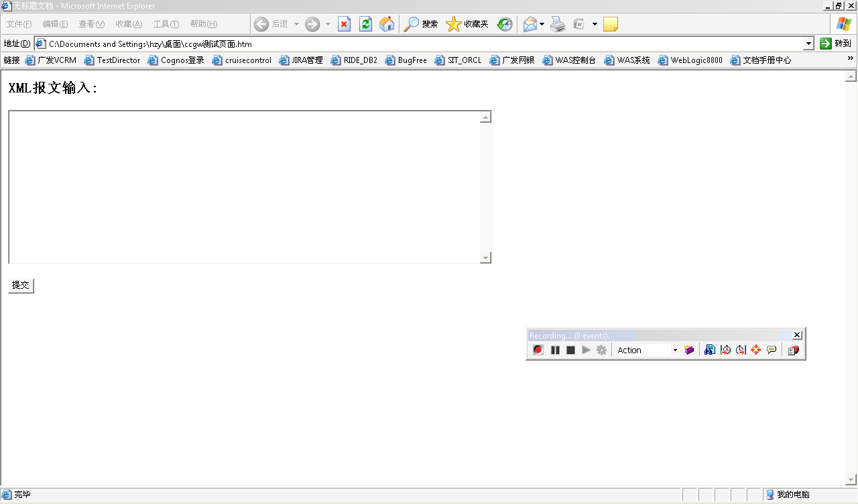Click the Stop page loading icon
This screenshot has width=858, height=504.
click(x=344, y=25)
